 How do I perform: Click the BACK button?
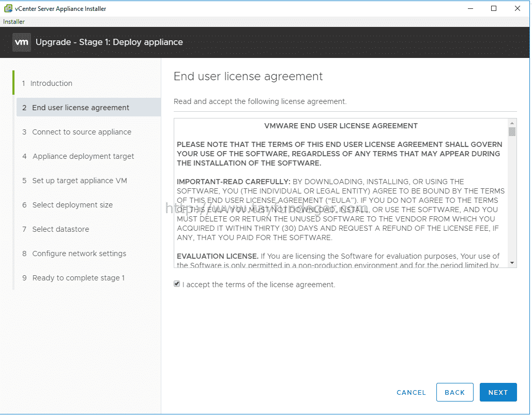click(x=454, y=392)
